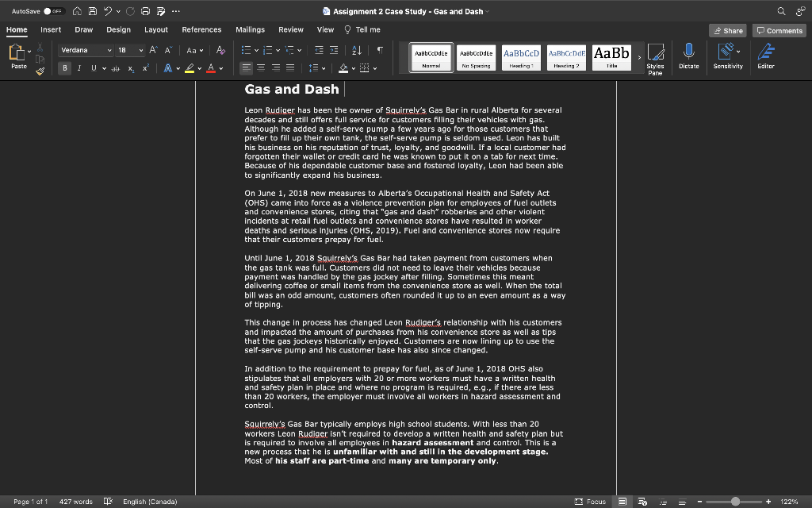The image size is (812, 508).
Task: Click the zoom slider in status bar
Action: point(735,502)
